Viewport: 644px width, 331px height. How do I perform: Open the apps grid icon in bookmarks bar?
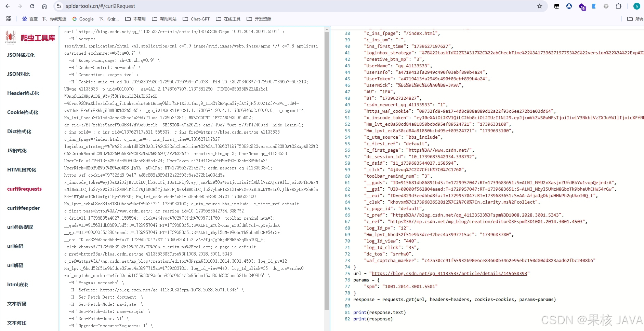[9, 19]
